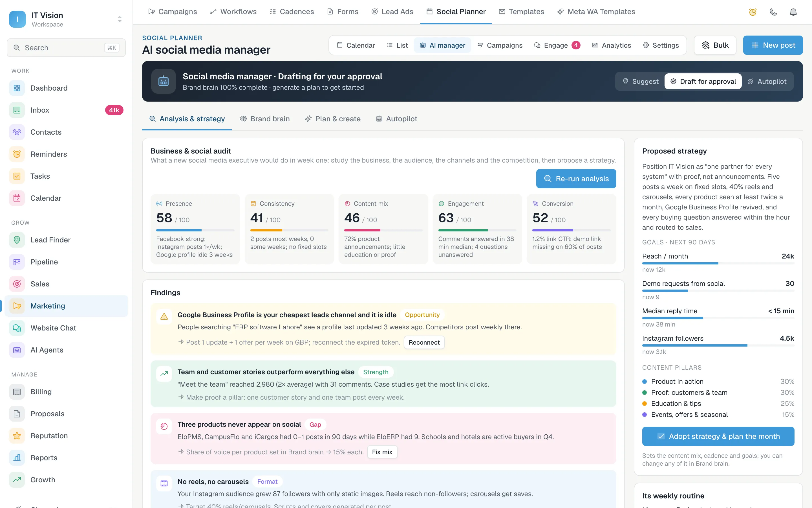Click the robot icon in the dark banner
812x508 pixels.
(x=164, y=81)
